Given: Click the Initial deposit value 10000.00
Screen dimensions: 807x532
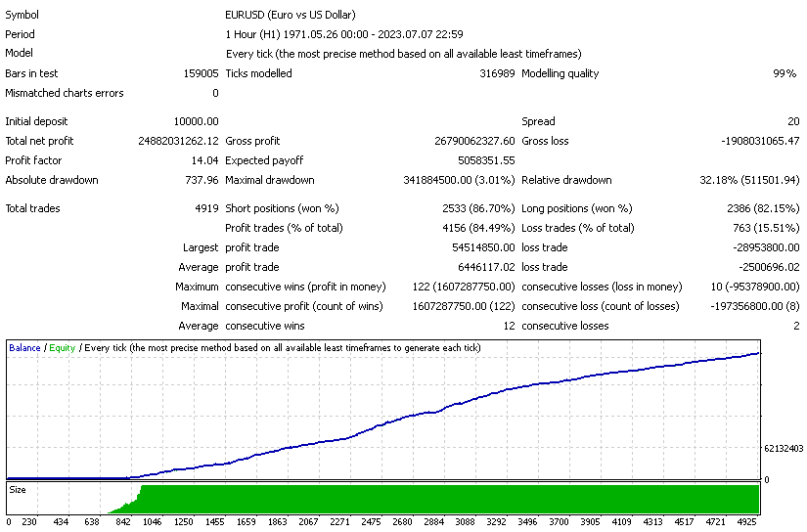Looking at the screenshot, I should (196, 121).
